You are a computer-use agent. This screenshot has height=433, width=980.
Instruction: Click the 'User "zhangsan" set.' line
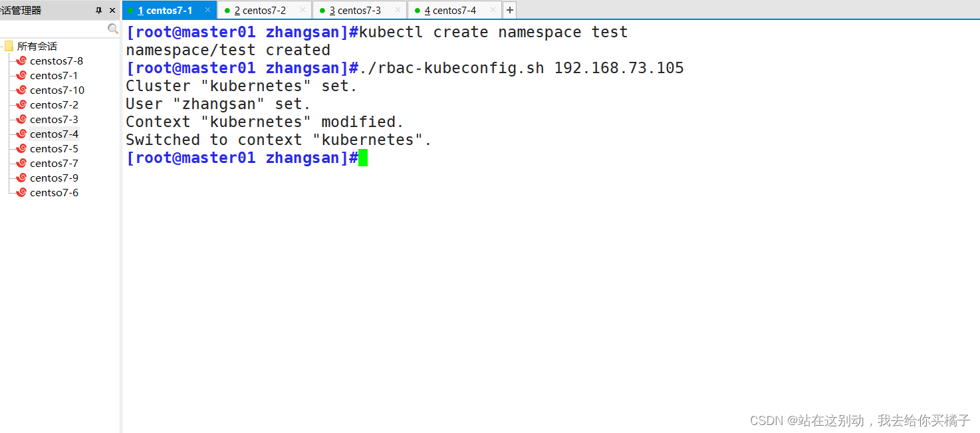point(219,104)
